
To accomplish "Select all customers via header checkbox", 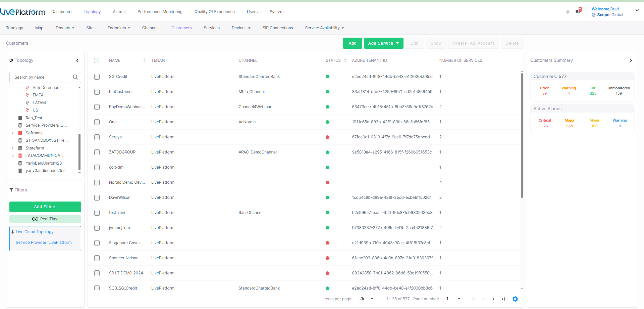I will (97, 60).
